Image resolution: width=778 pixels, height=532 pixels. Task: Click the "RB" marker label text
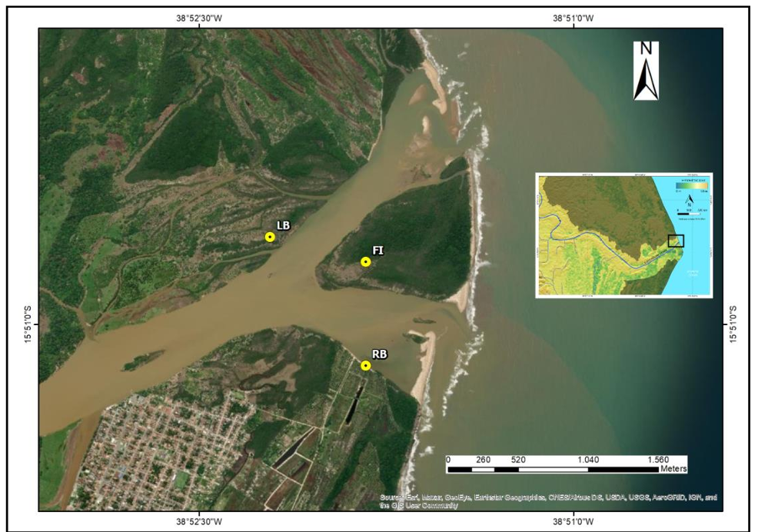coord(379,354)
